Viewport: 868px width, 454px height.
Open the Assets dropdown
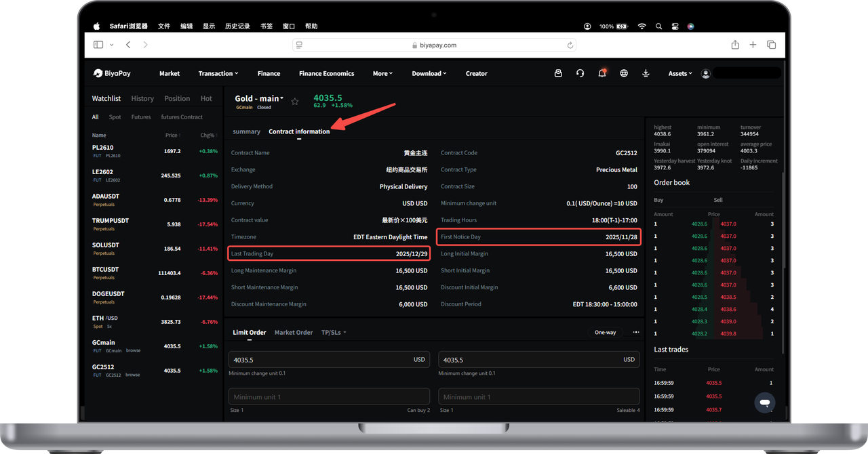(680, 73)
